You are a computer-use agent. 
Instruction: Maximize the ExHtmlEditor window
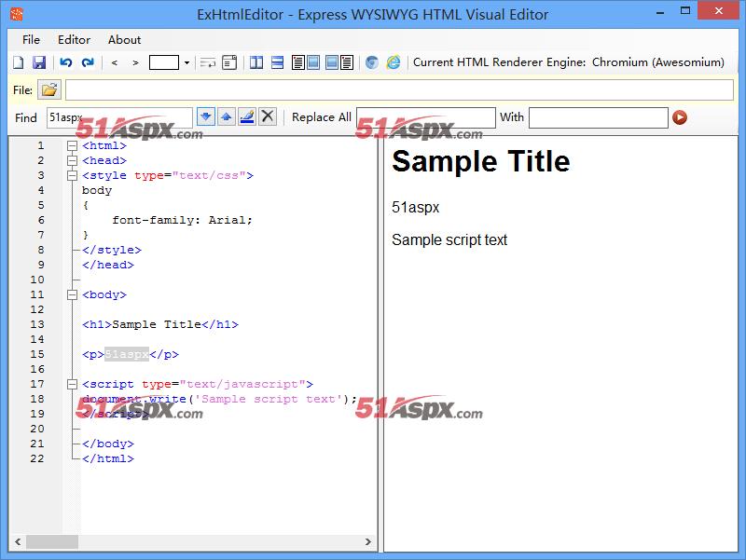[x=685, y=11]
